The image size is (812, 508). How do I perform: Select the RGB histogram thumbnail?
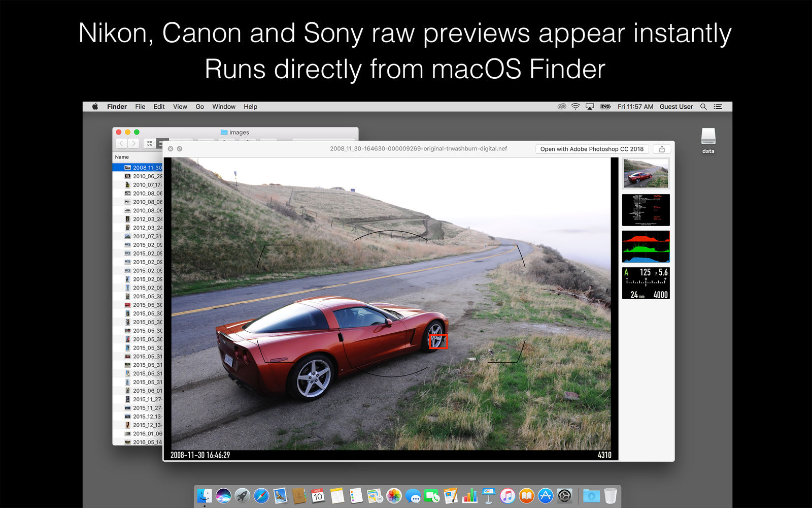[x=646, y=246]
